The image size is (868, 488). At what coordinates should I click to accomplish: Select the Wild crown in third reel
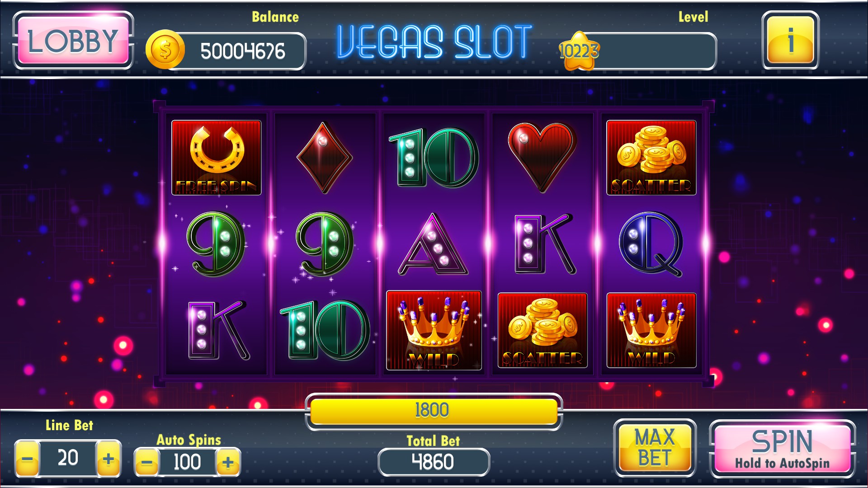[434, 330]
